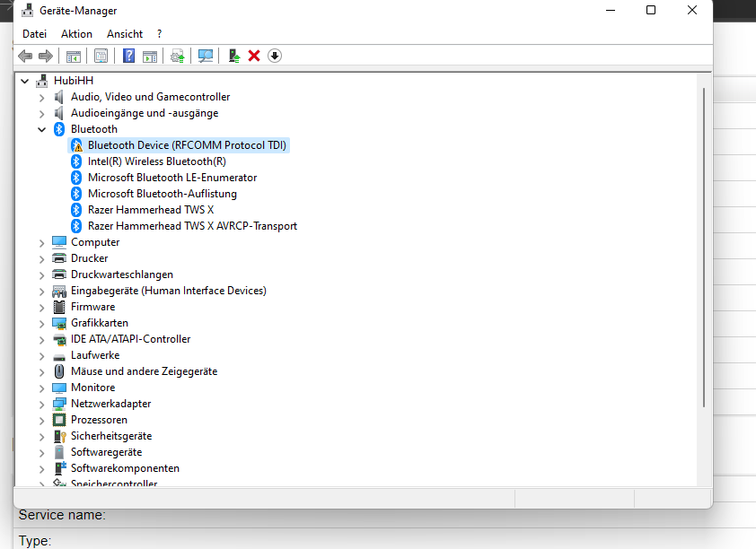Expand the IDE ATA/ATAPI-Controller category
The height and width of the screenshot is (549, 756).
tap(41, 339)
